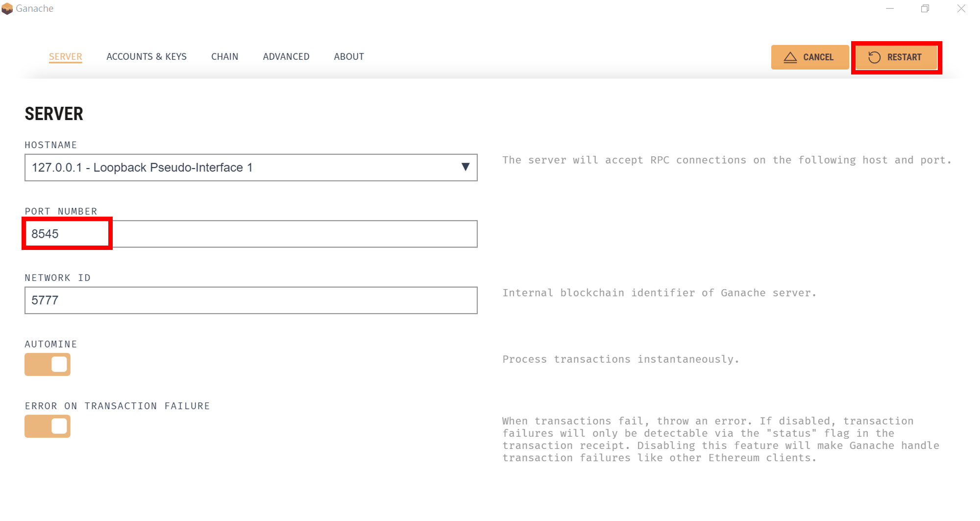
Task: Switch to the Accounts & Keys tab
Action: click(x=147, y=56)
